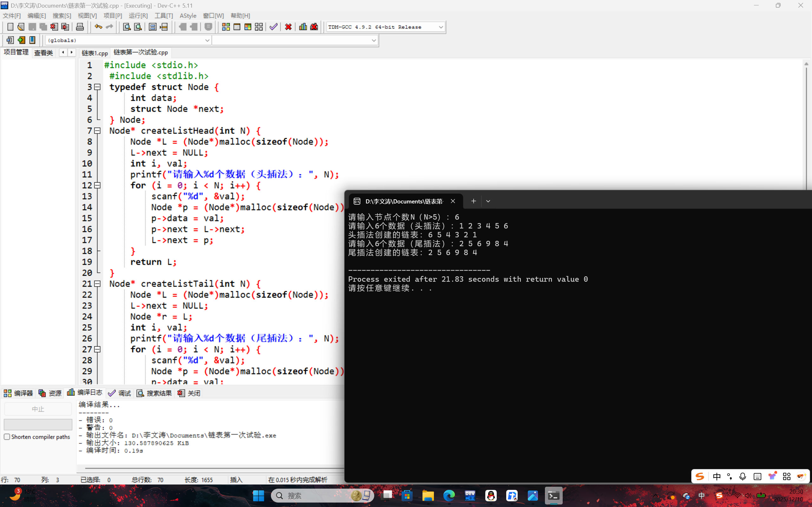The height and width of the screenshot is (507, 812).
Task: Open the TDM-GCC compiler selection dropdown
Action: (441, 27)
